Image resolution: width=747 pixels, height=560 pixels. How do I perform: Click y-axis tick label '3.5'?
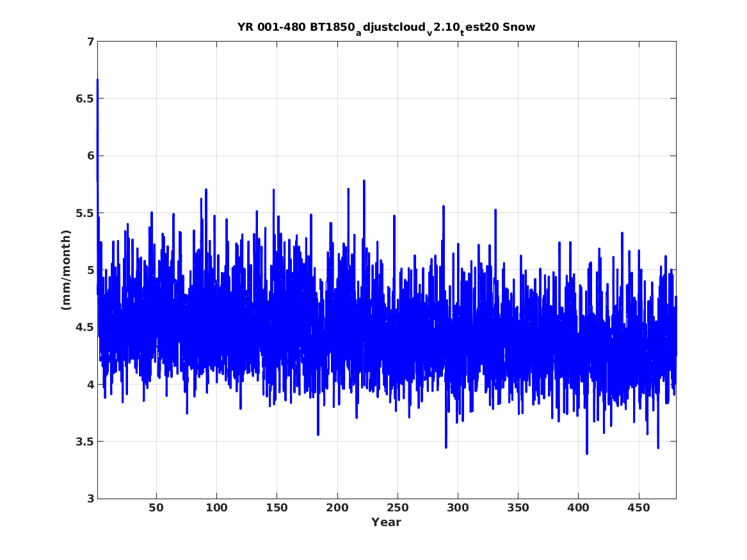tap(84, 442)
